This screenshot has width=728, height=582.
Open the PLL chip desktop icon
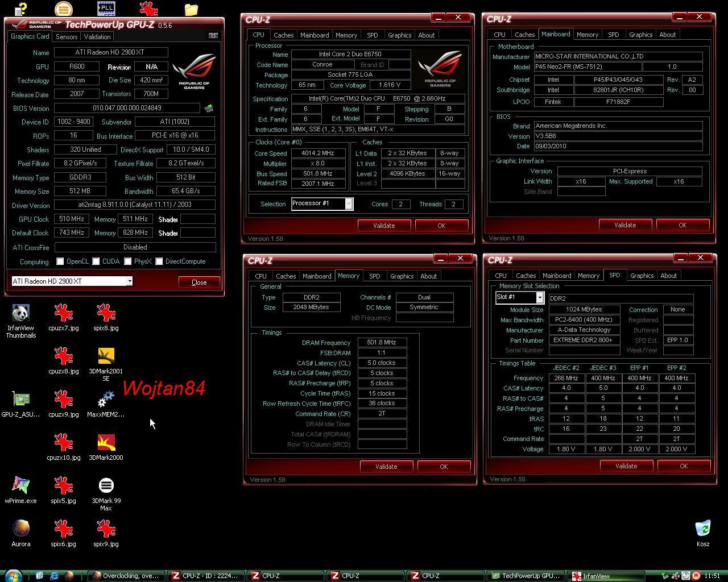coord(106,9)
